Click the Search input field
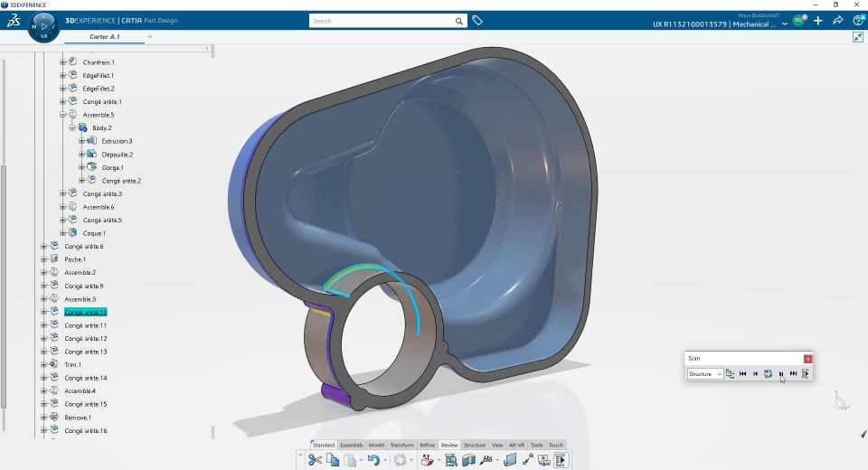The height and width of the screenshot is (470, 868). coord(382,21)
